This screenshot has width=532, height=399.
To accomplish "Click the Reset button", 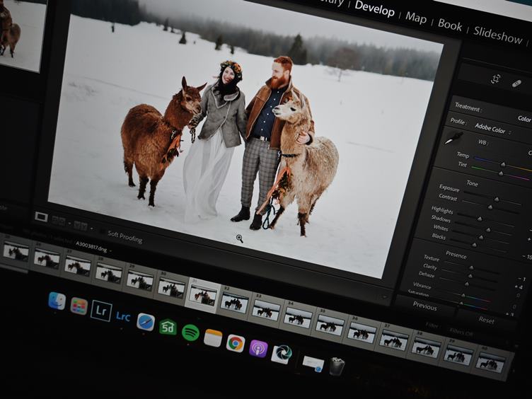I will 486,320.
